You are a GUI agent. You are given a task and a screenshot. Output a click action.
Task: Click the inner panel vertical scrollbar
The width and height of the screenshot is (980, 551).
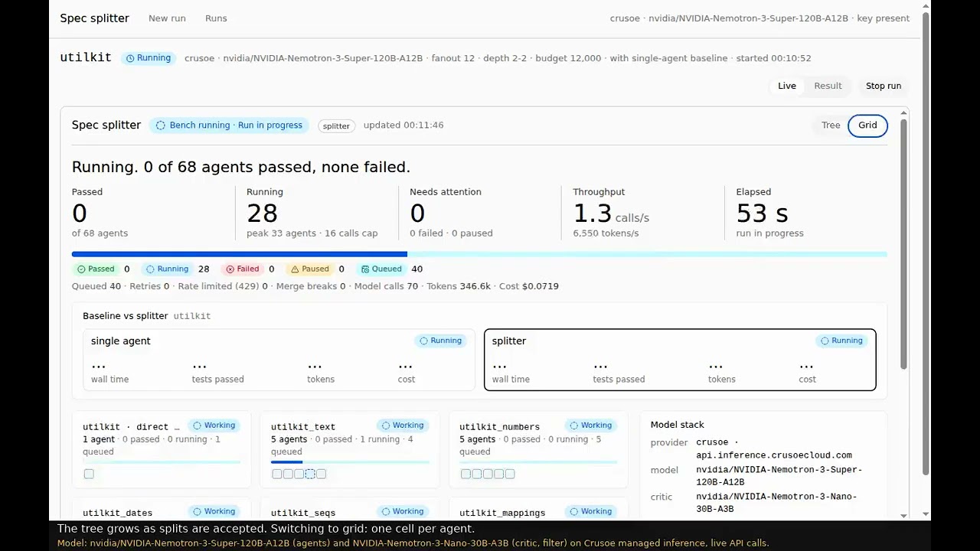[x=903, y=245]
